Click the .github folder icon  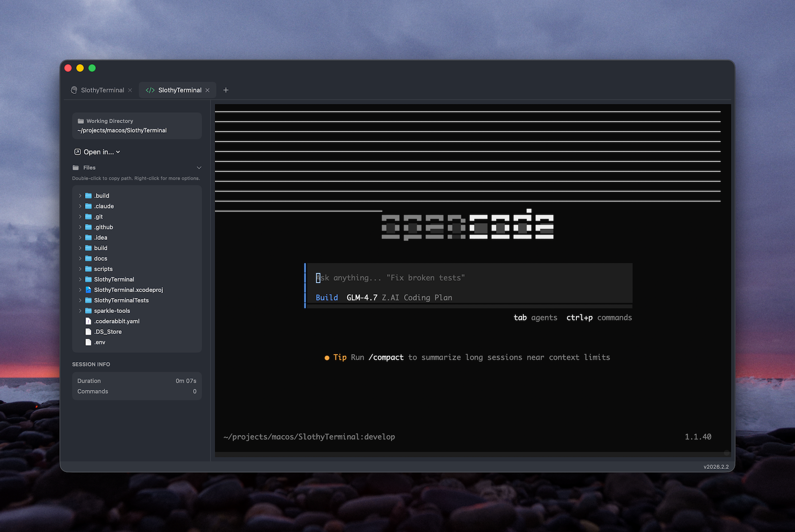[88, 228]
